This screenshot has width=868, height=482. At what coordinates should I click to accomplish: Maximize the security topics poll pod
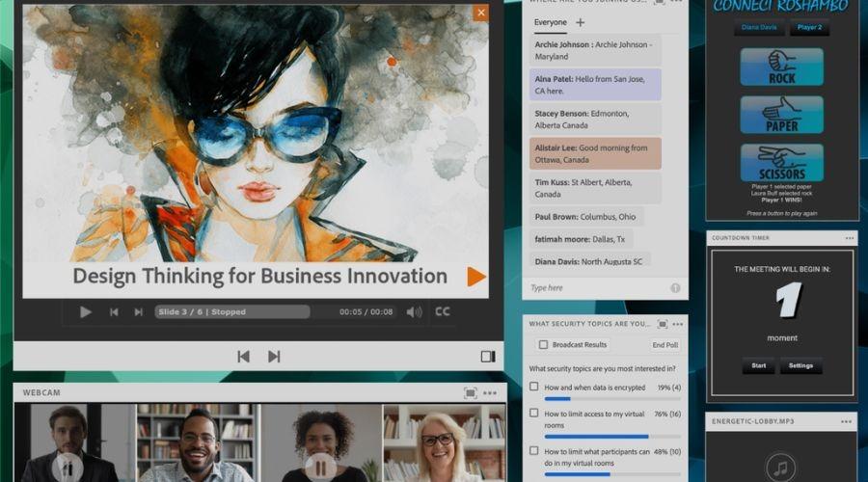point(662,324)
